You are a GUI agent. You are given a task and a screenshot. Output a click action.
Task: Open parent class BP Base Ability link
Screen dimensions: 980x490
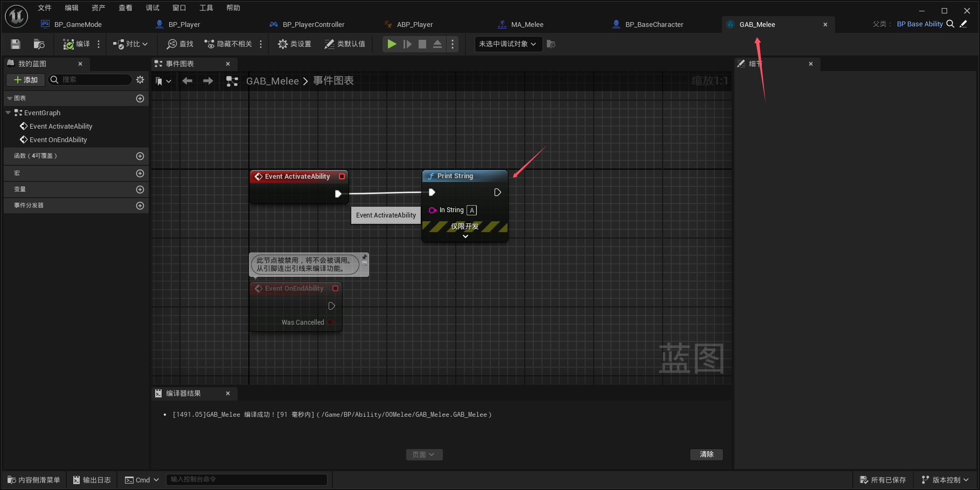[920, 24]
